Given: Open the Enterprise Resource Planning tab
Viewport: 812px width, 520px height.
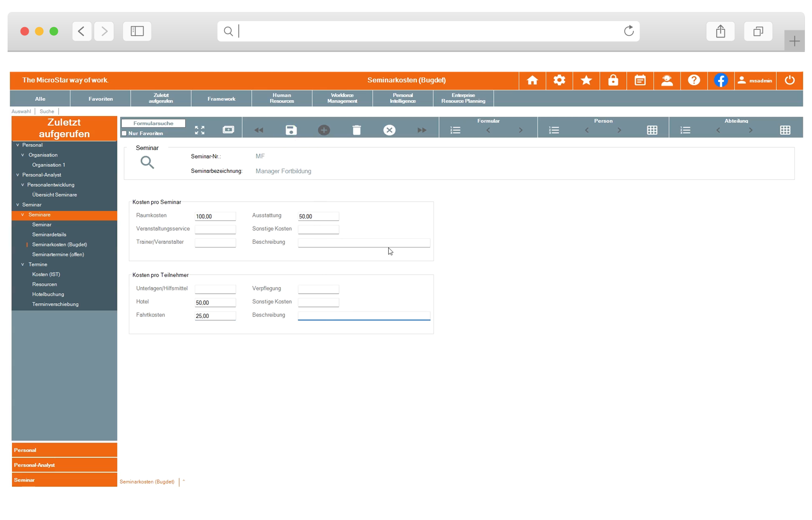Looking at the screenshot, I should (463, 98).
